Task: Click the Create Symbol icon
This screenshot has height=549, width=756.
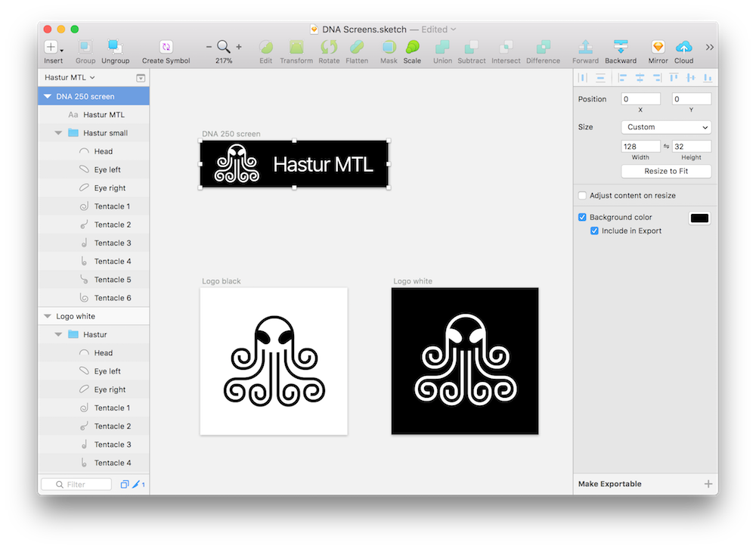Action: point(166,48)
